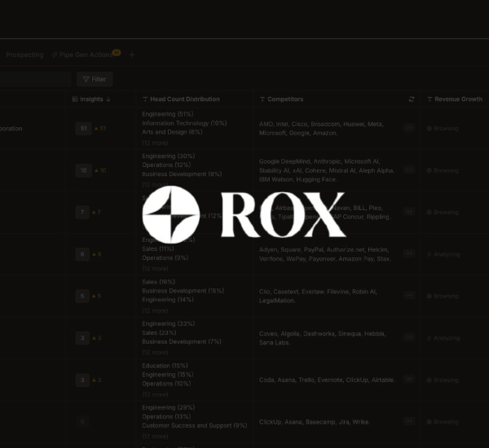The image size is (489, 448).
Task: Expand (12 more) under Customer Success and Support
Action: pyautogui.click(x=155, y=437)
